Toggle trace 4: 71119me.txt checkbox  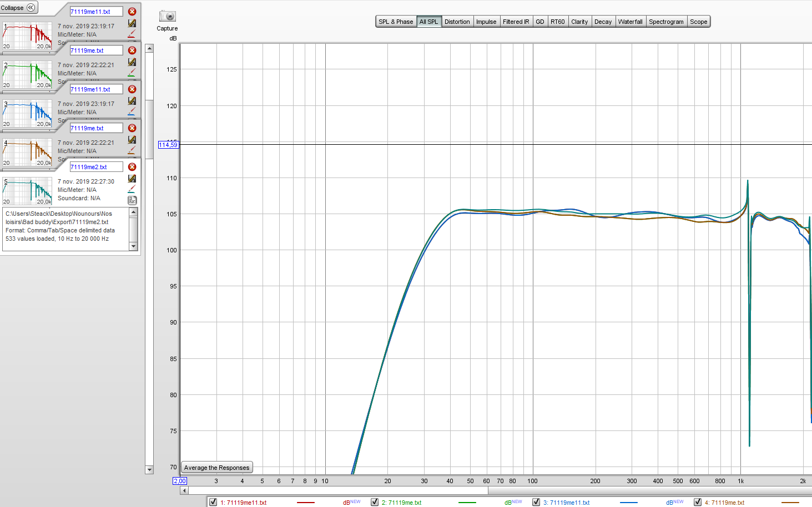coord(698,502)
